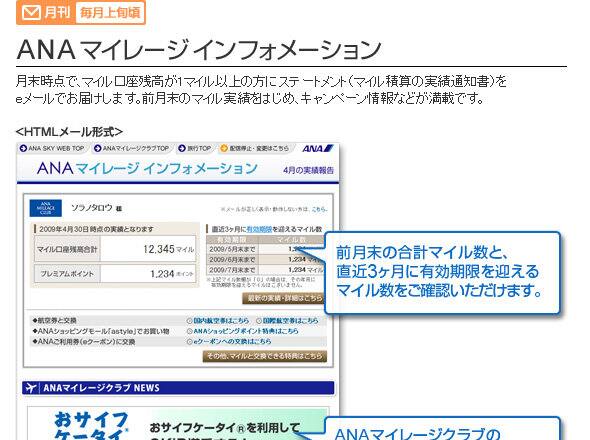Click arrow icon beside 旅行TOP
This screenshot has height=440, width=590.
click(182, 148)
